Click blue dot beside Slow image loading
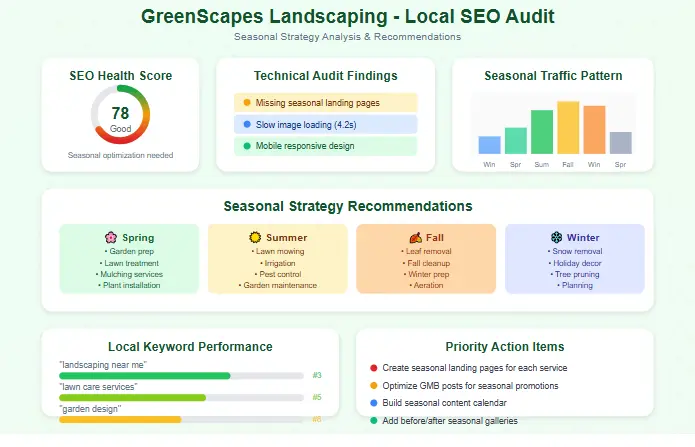695x447 pixels. pyautogui.click(x=247, y=125)
